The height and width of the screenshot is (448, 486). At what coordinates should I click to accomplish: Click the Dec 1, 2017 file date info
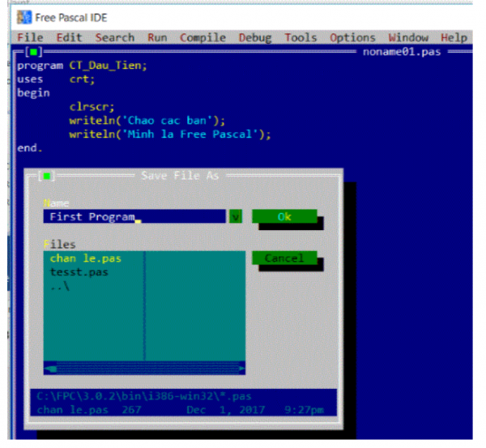click(x=225, y=410)
